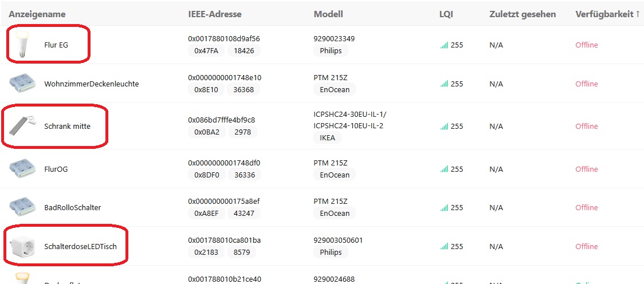
Task: Select the IKEA vendor badge
Action: (327, 137)
